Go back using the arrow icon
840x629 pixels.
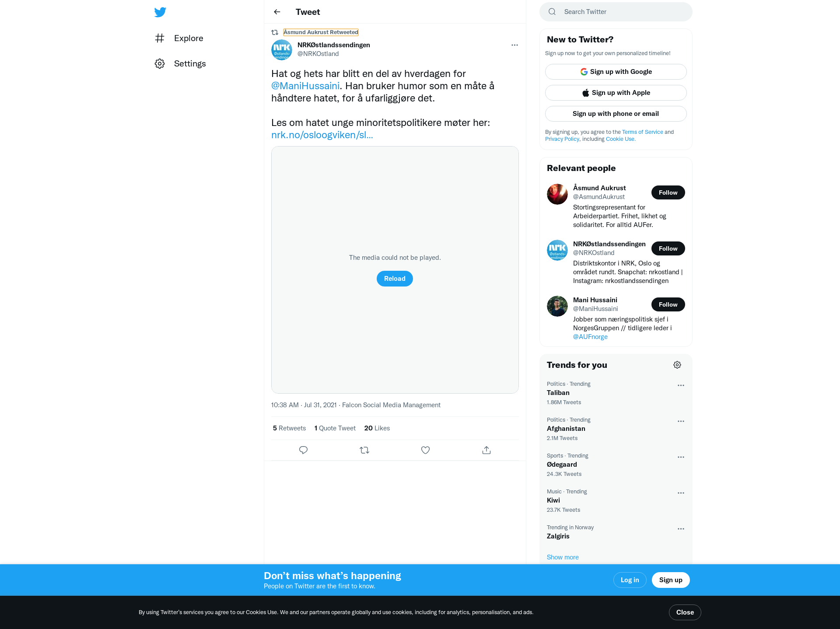coord(277,12)
